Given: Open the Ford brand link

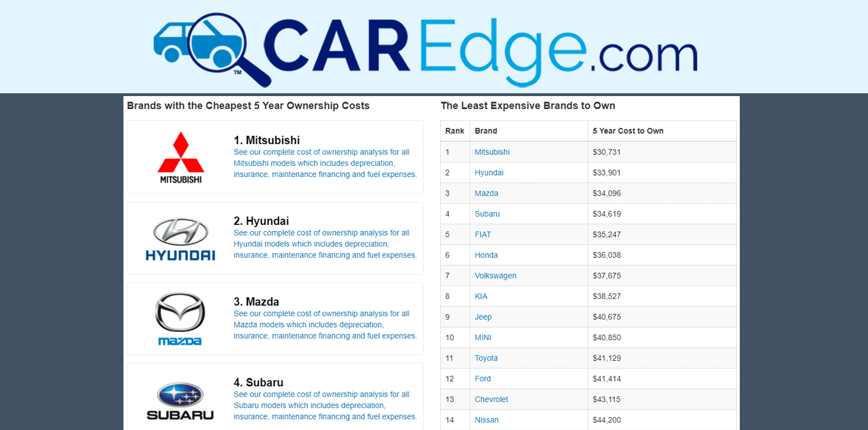Looking at the screenshot, I should pyautogui.click(x=482, y=378).
